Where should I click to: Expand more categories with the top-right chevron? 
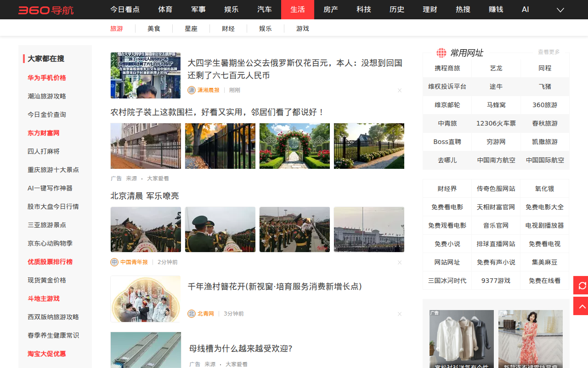tap(560, 10)
